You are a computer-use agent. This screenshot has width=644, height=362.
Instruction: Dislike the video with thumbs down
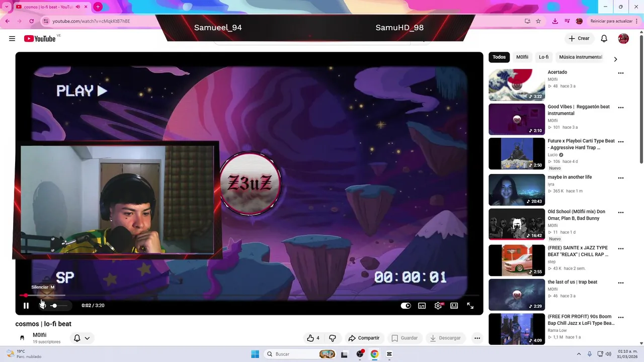click(x=332, y=338)
